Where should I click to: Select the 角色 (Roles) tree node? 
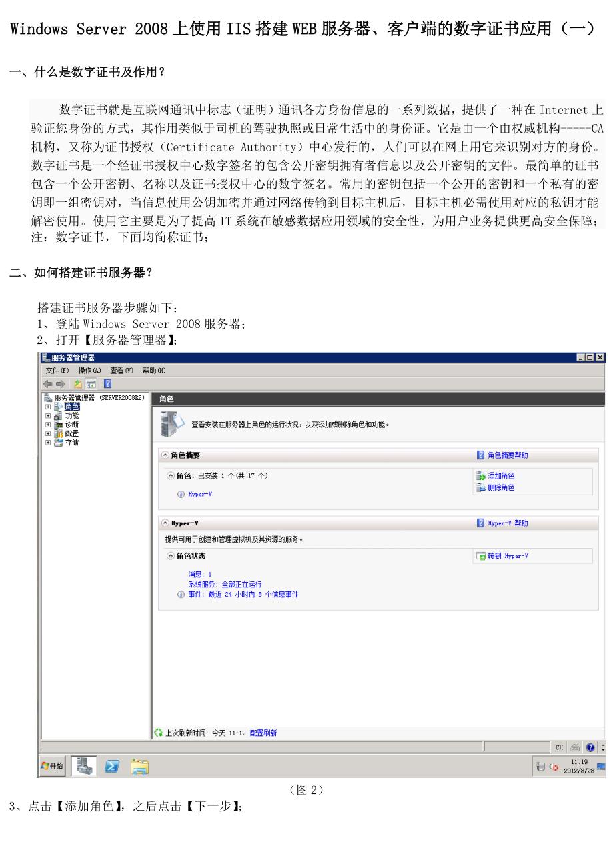71,407
